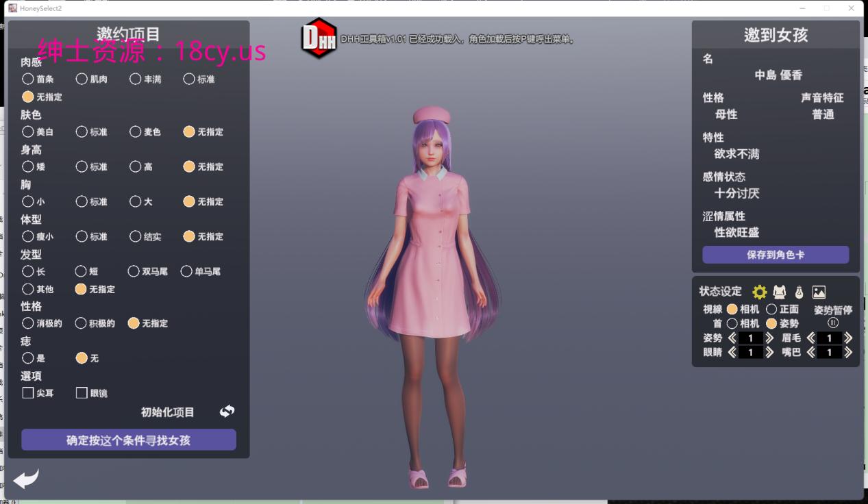Select previous 眉毛 option with left arrows

tap(811, 338)
